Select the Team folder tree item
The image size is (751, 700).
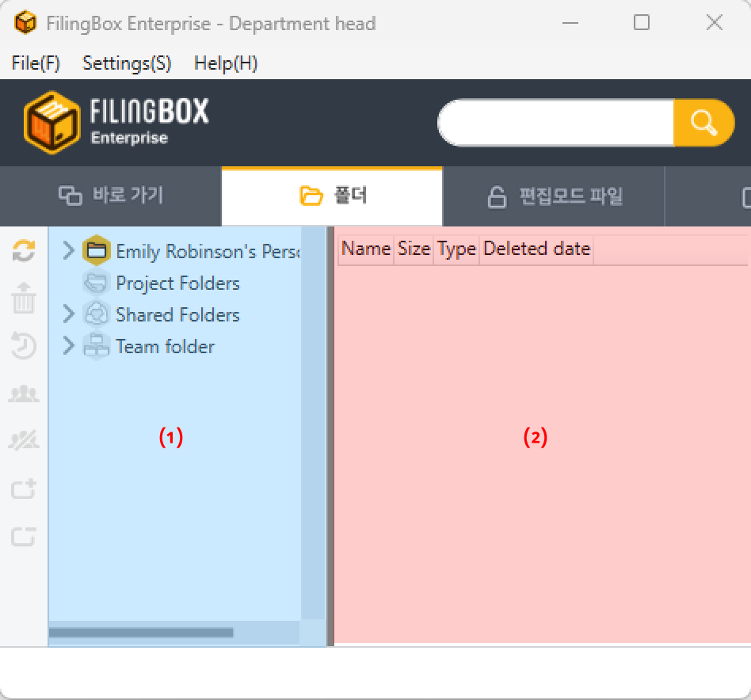tap(165, 347)
